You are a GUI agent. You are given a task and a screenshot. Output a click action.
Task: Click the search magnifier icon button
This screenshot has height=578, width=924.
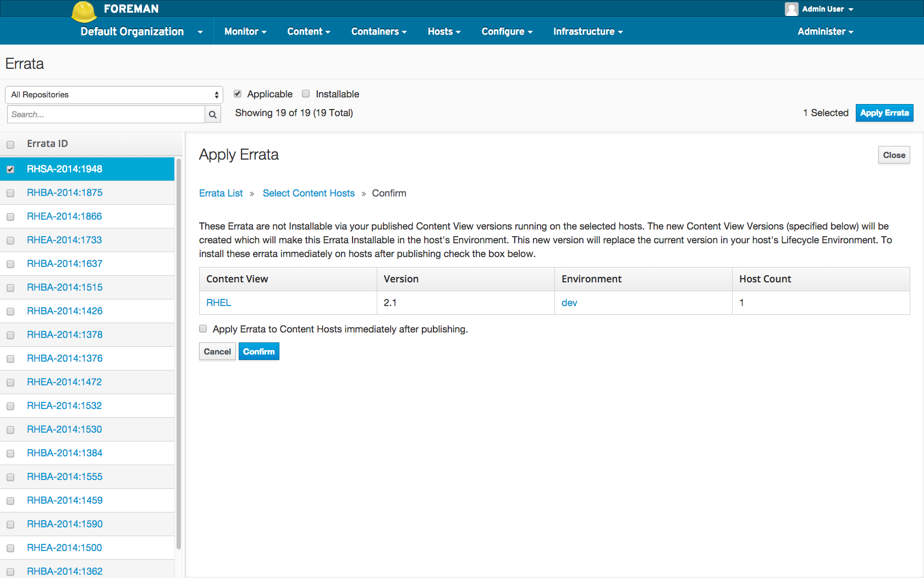[x=213, y=114]
